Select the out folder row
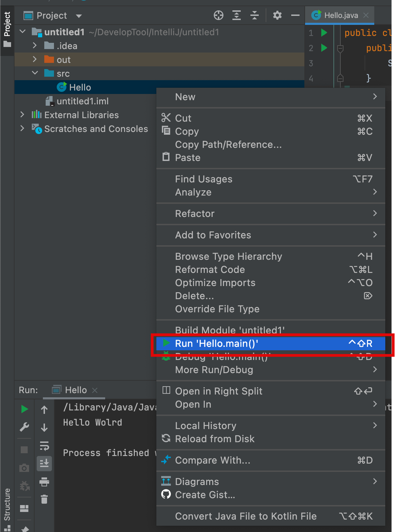 pyautogui.click(x=159, y=59)
